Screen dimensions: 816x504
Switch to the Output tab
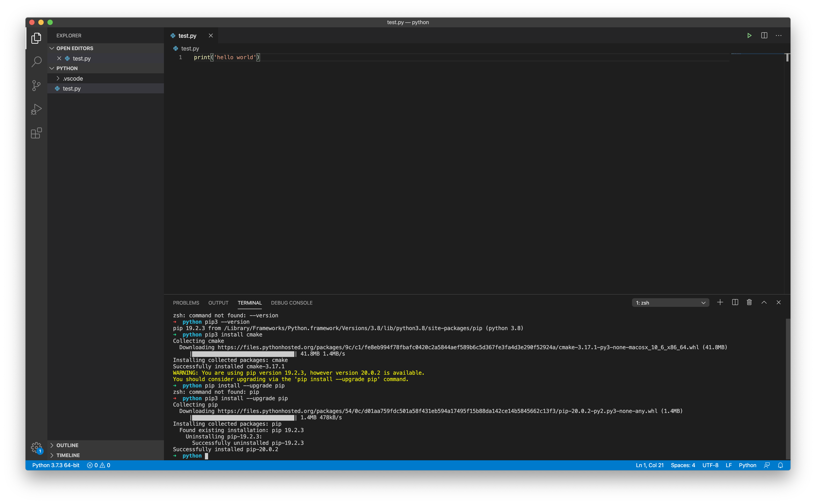(218, 303)
